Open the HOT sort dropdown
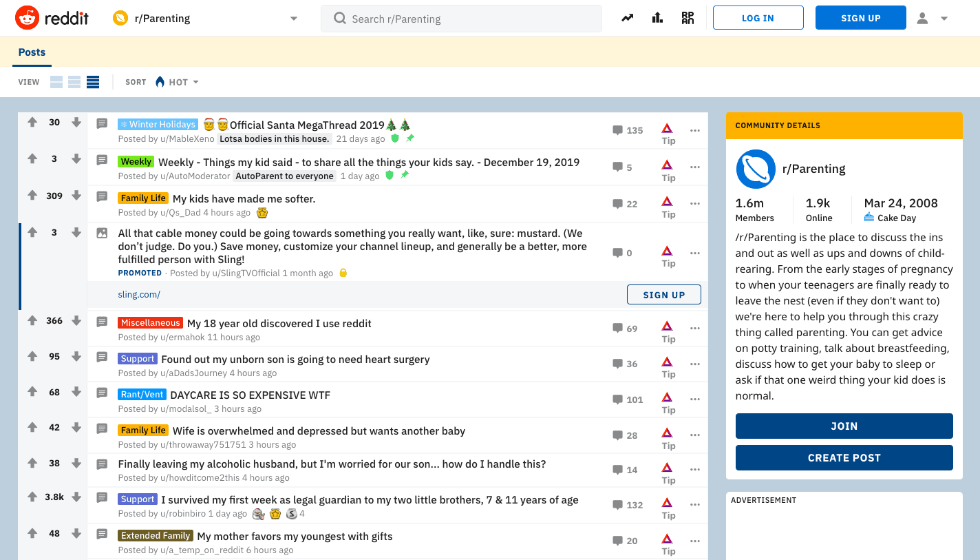The width and height of the screenshot is (980, 560). tap(177, 82)
